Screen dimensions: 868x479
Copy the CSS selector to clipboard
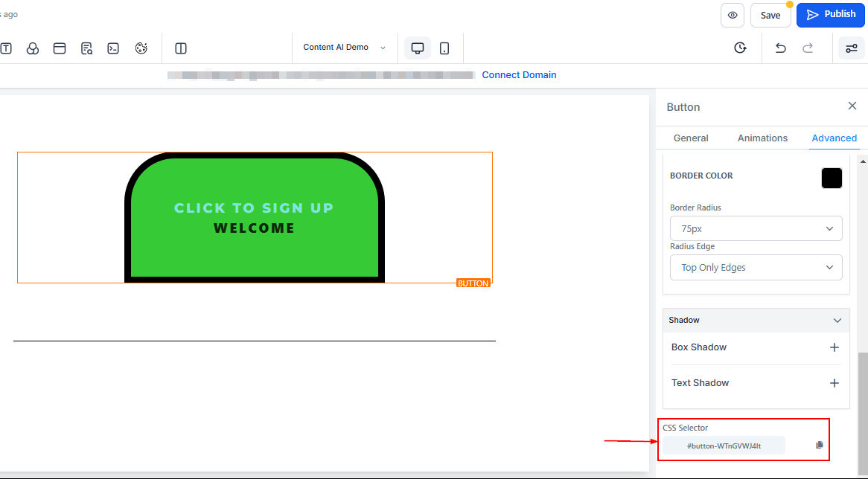tap(819, 446)
